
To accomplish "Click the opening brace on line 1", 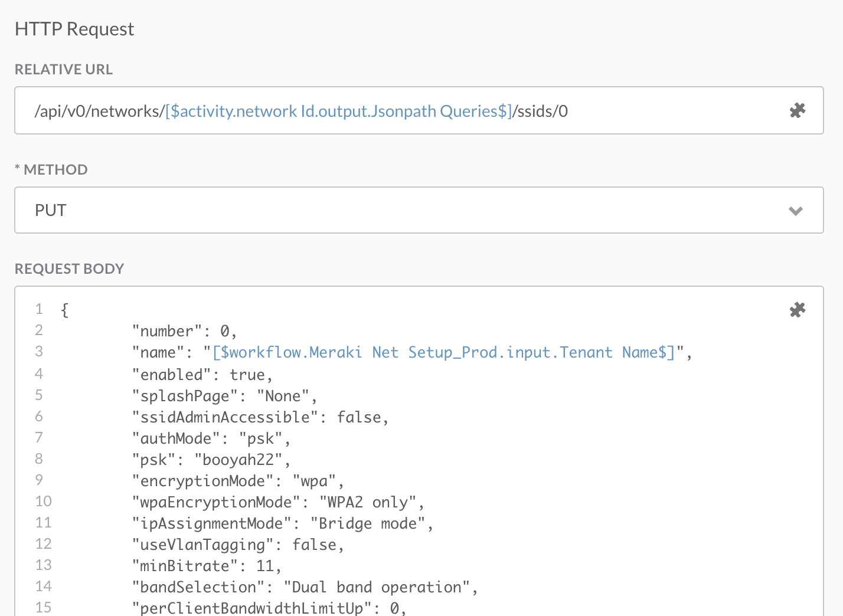I will point(65,310).
